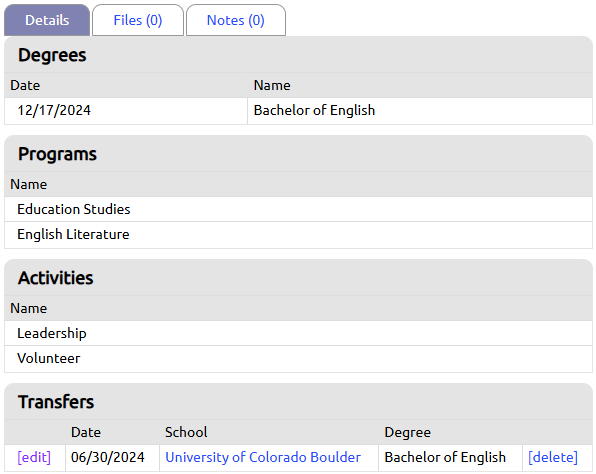This screenshot has height=474, width=596.
Task: Click the Transfers section header
Action: (x=56, y=402)
